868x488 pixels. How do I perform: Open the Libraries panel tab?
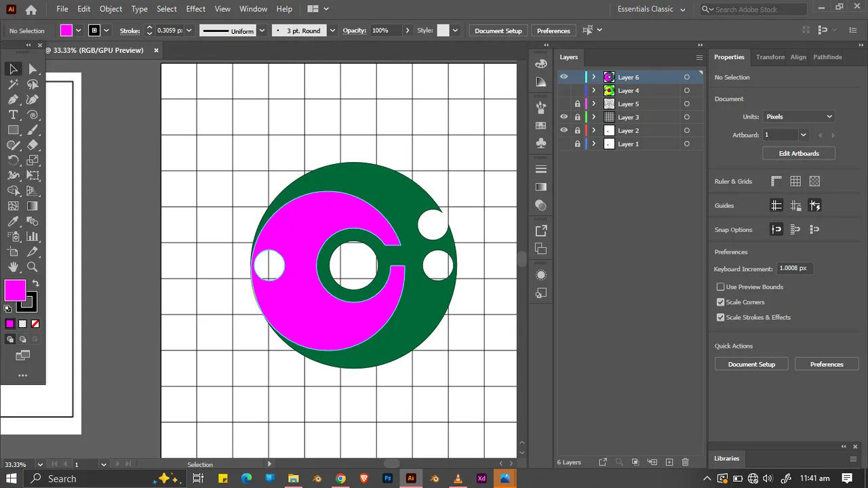[726, 458]
